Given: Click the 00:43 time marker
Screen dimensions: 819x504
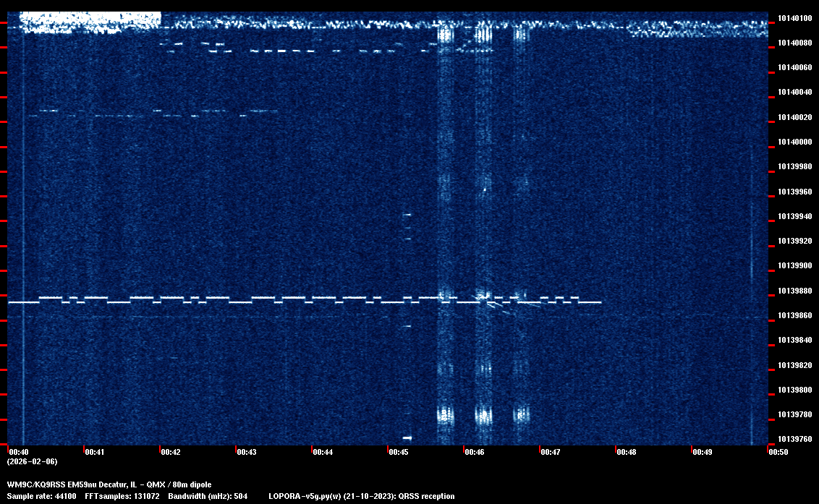Looking at the screenshot, I should click(247, 452).
